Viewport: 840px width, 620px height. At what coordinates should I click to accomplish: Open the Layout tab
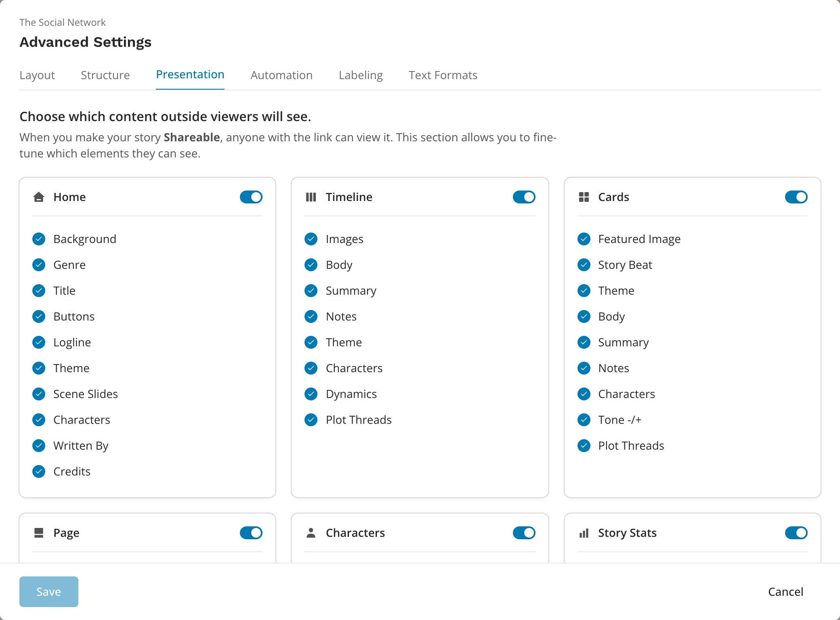(x=37, y=75)
